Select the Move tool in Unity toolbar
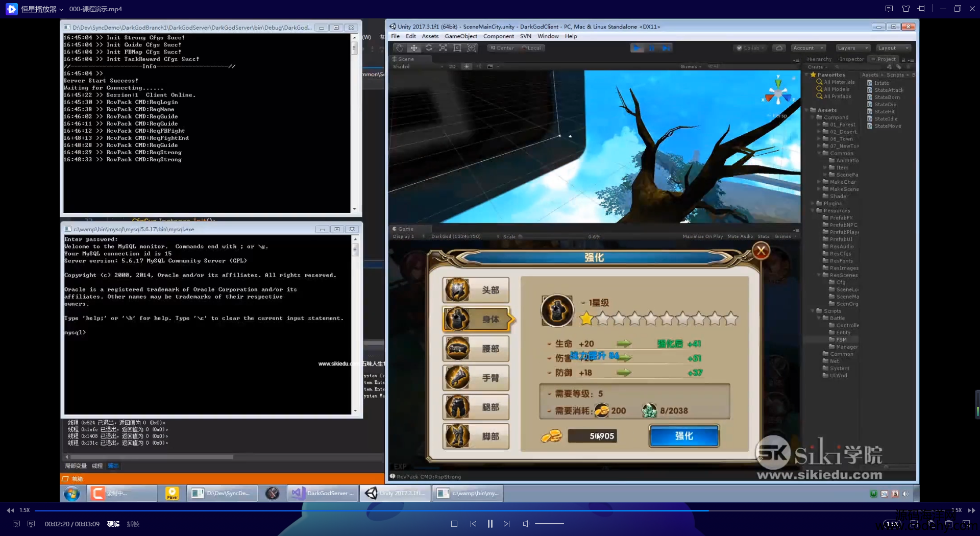This screenshot has height=536, width=980. (414, 48)
